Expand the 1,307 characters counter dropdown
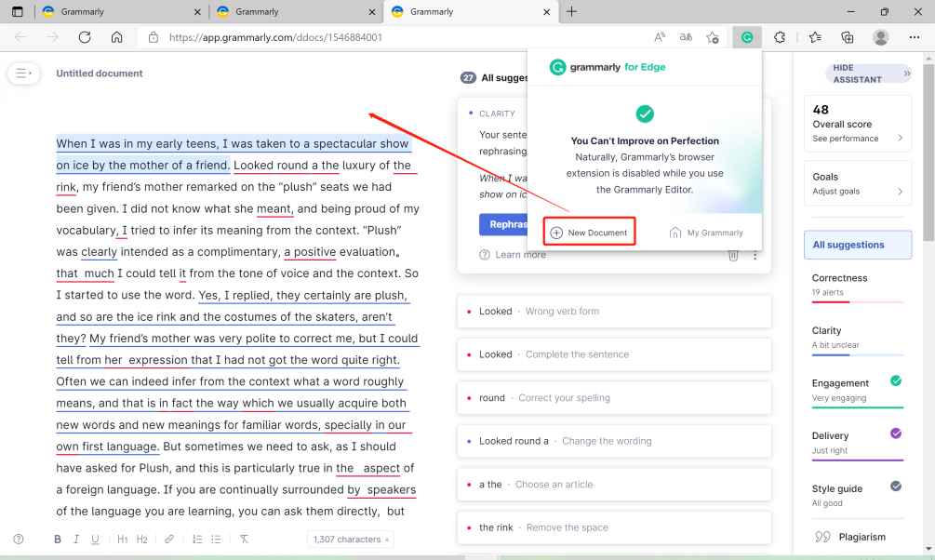 [x=350, y=539]
